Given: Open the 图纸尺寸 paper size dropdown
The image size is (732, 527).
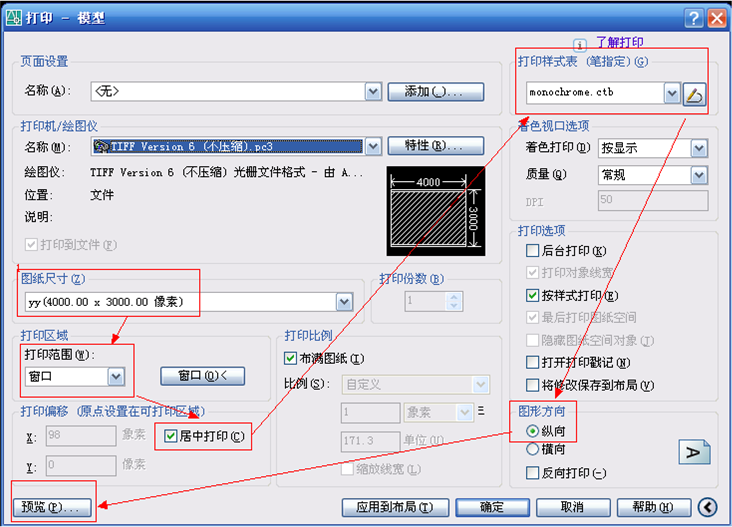Looking at the screenshot, I should click(344, 301).
